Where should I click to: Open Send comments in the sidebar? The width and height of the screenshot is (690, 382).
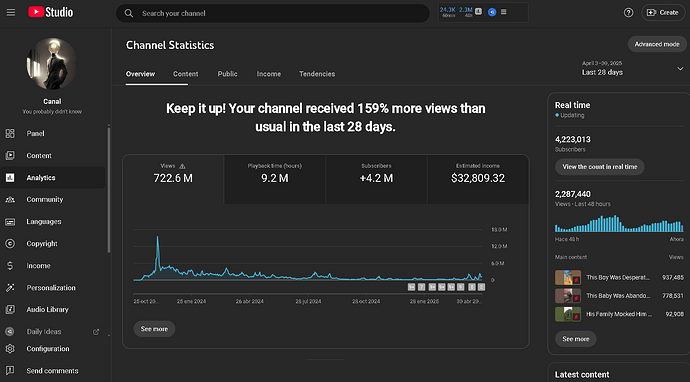[53, 371]
